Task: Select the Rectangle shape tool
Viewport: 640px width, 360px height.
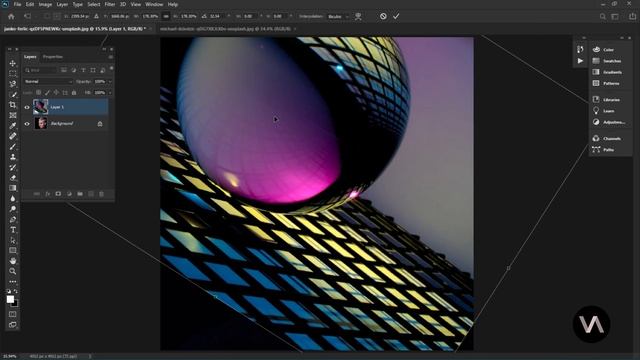Action: point(13,250)
